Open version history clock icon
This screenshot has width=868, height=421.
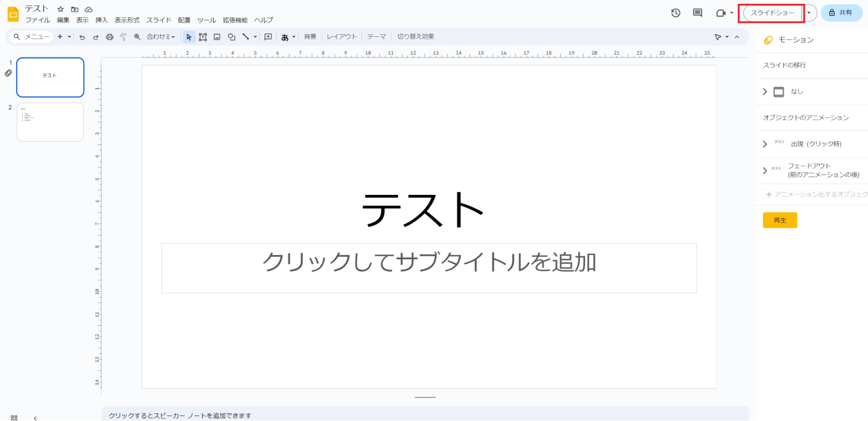point(676,13)
